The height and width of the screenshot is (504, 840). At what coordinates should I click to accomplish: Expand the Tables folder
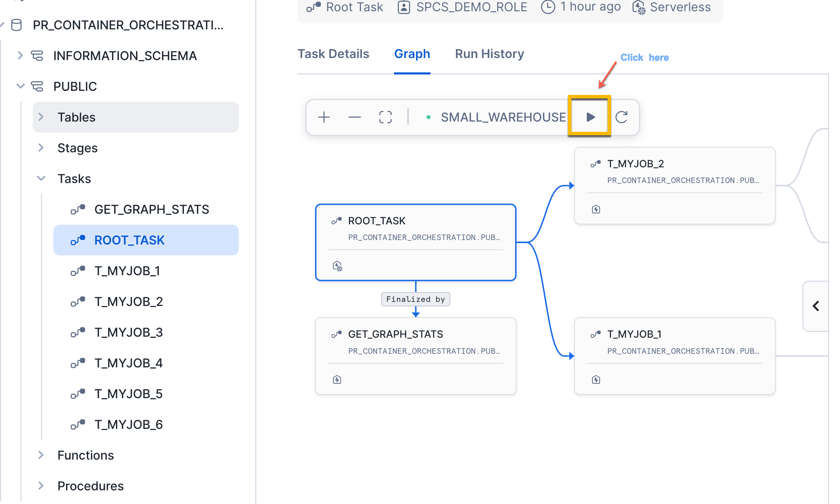[x=41, y=117]
